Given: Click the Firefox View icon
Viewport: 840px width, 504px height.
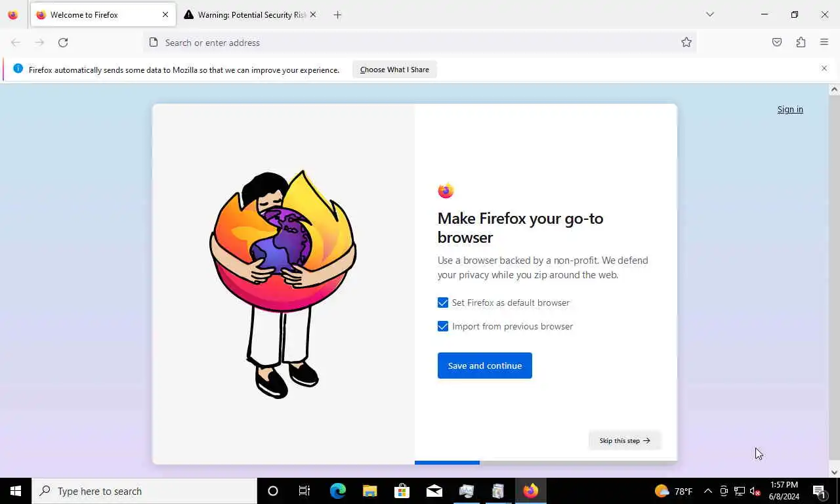Looking at the screenshot, I should [x=12, y=14].
